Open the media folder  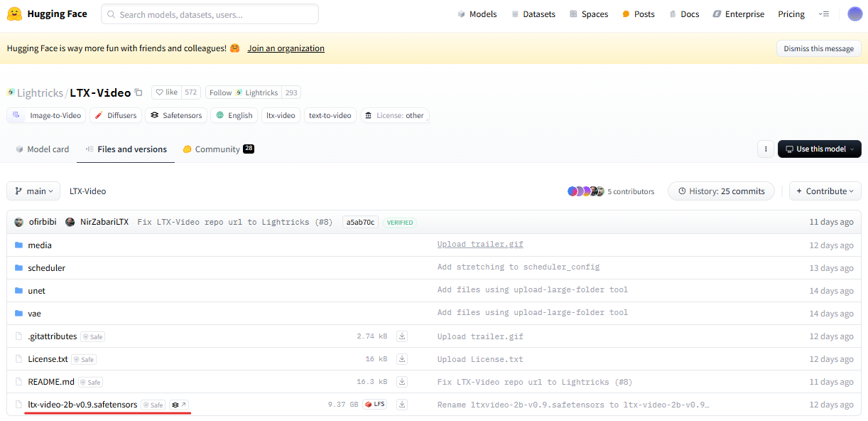(40, 245)
